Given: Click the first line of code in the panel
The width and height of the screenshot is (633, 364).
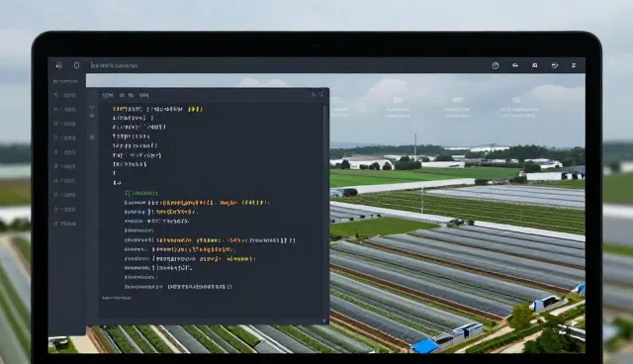Looking at the screenshot, I should click(x=157, y=109).
